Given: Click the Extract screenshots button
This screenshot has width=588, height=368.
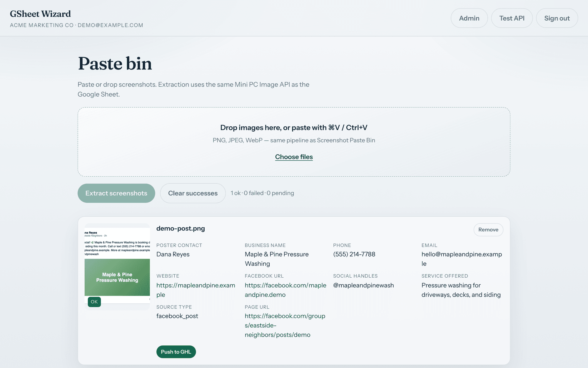Looking at the screenshot, I should 116,193.
